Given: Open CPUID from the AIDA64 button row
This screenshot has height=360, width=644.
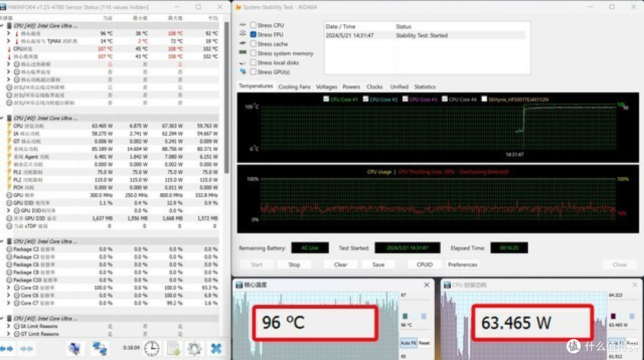Looking at the screenshot, I should 425,265.
